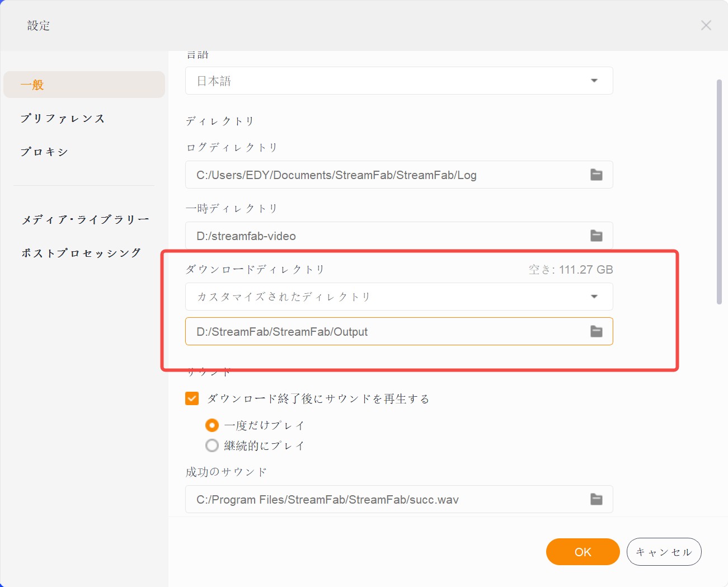This screenshot has width=728, height=587.
Task: Open the プリファレンス settings tab
Action: tap(63, 118)
